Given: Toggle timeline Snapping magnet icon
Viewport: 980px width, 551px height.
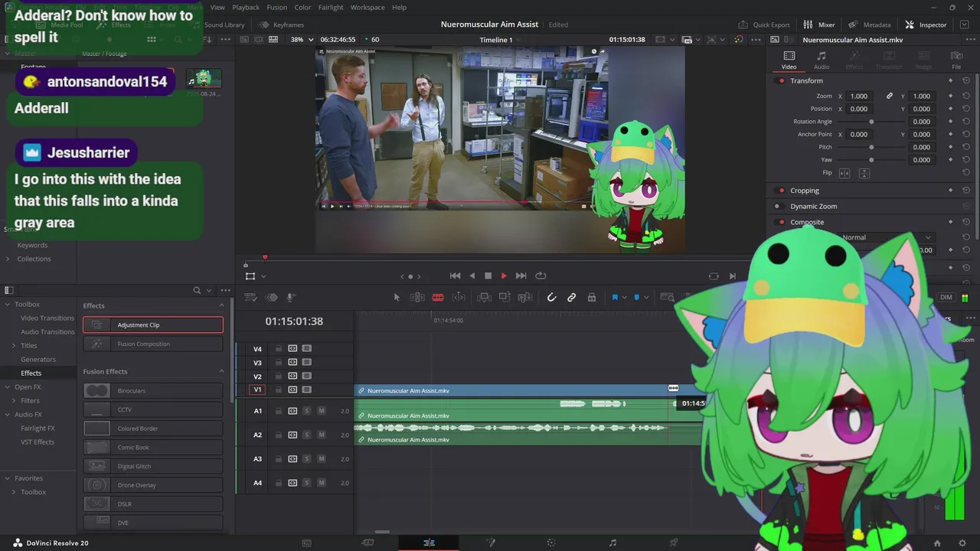Looking at the screenshot, I should tap(551, 297).
